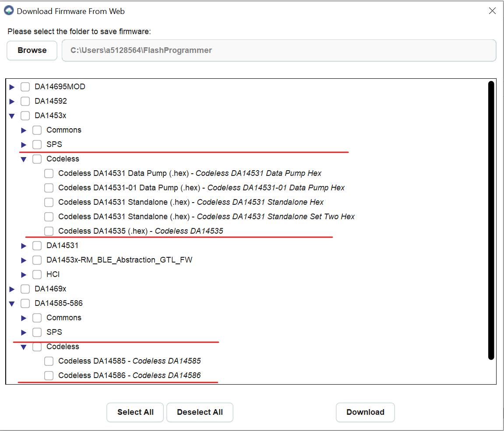
Task: Click the vertical scrollbar in firmware list
Action: (x=491, y=219)
